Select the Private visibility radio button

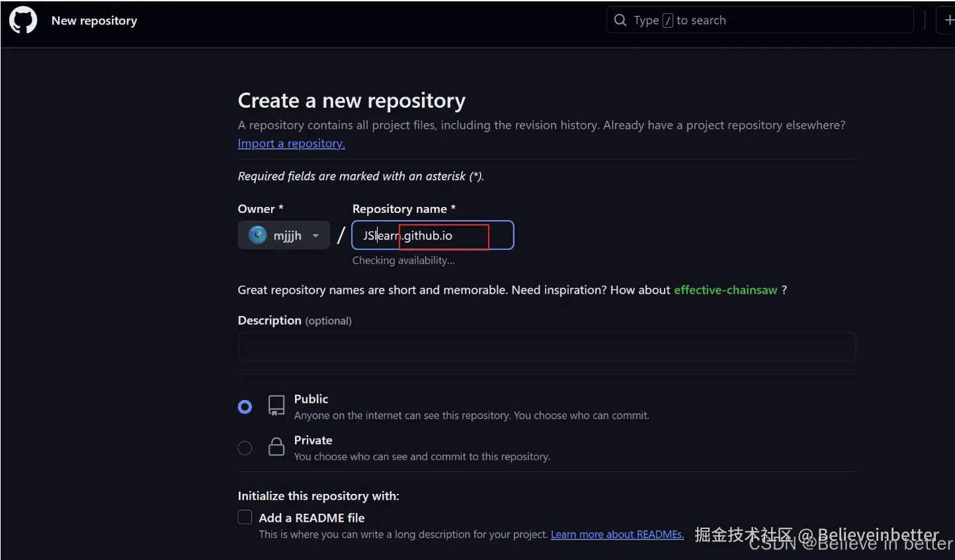[x=245, y=448]
